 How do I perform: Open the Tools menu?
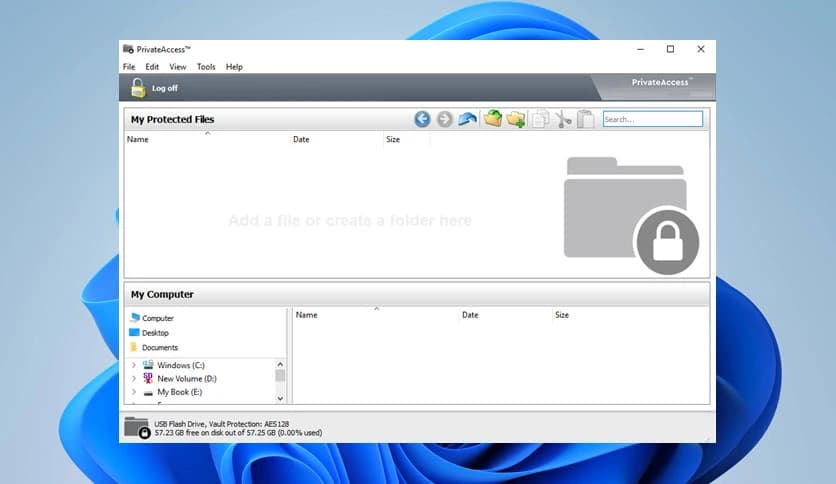pos(206,67)
